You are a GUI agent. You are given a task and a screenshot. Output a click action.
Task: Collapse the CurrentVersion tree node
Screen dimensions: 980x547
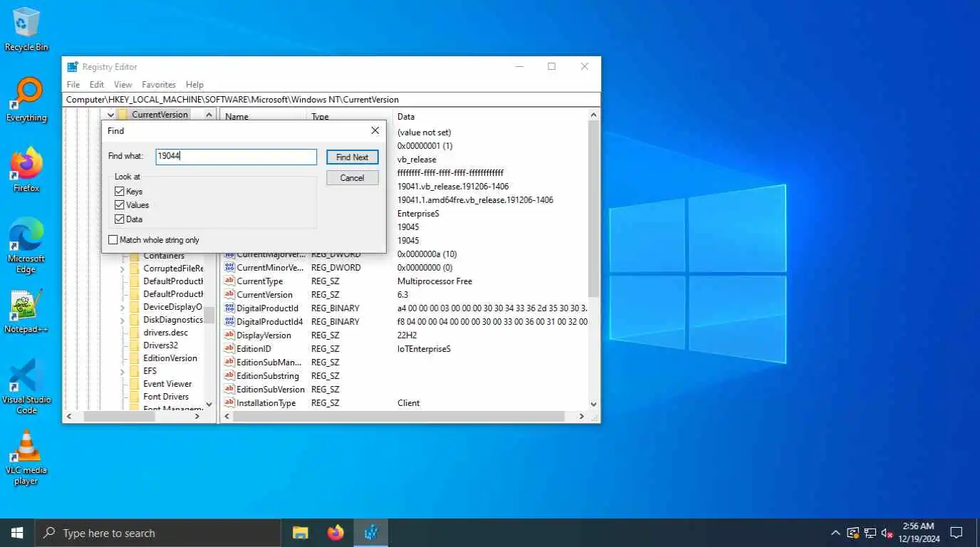pyautogui.click(x=111, y=115)
